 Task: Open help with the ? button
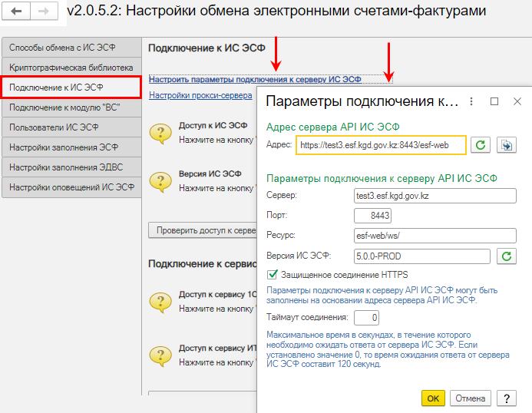(507, 398)
